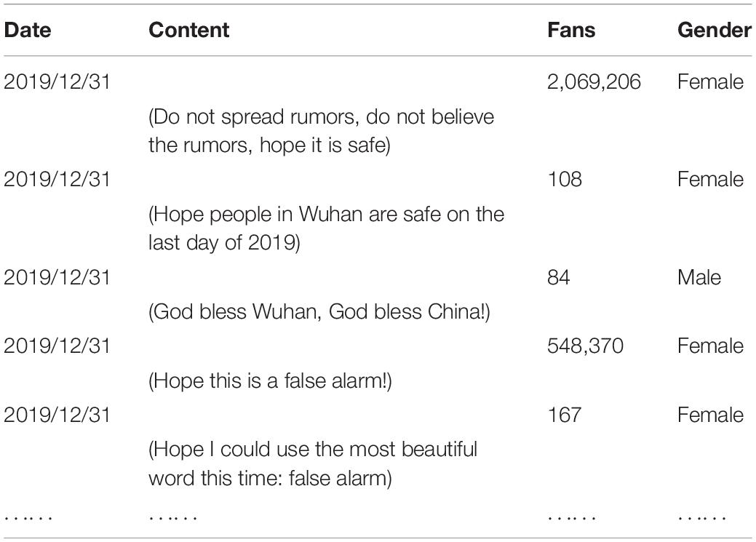The image size is (756, 542).
Task: Select the Fans column header
Action: point(571,30)
